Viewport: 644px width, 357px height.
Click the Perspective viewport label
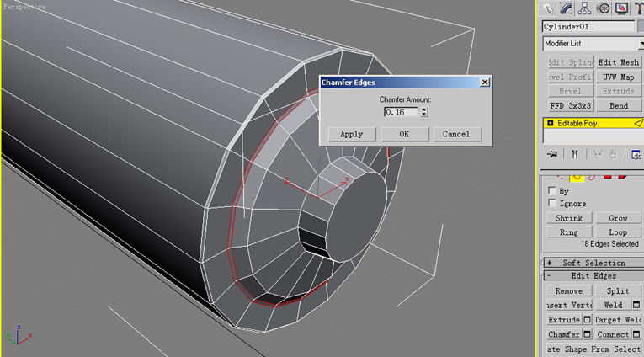(24, 7)
